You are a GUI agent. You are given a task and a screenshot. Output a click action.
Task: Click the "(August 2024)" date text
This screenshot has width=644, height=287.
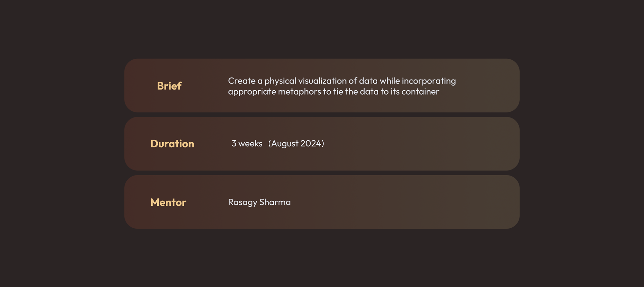tap(296, 144)
